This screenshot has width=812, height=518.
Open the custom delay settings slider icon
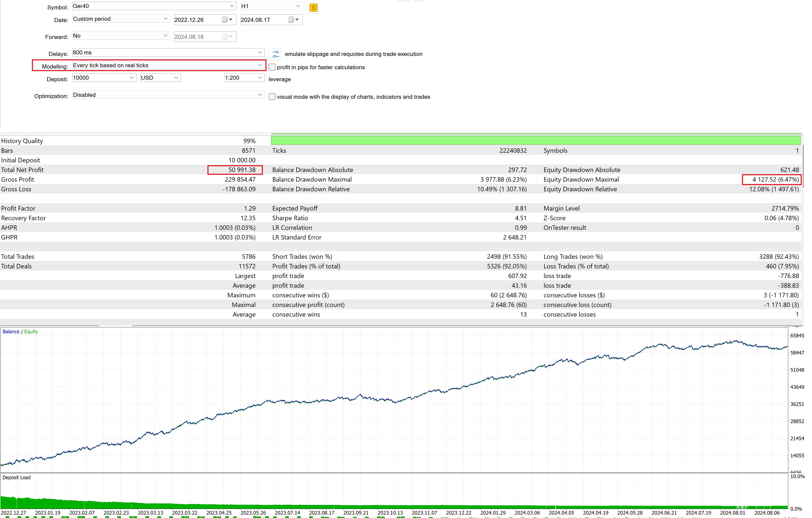point(276,54)
